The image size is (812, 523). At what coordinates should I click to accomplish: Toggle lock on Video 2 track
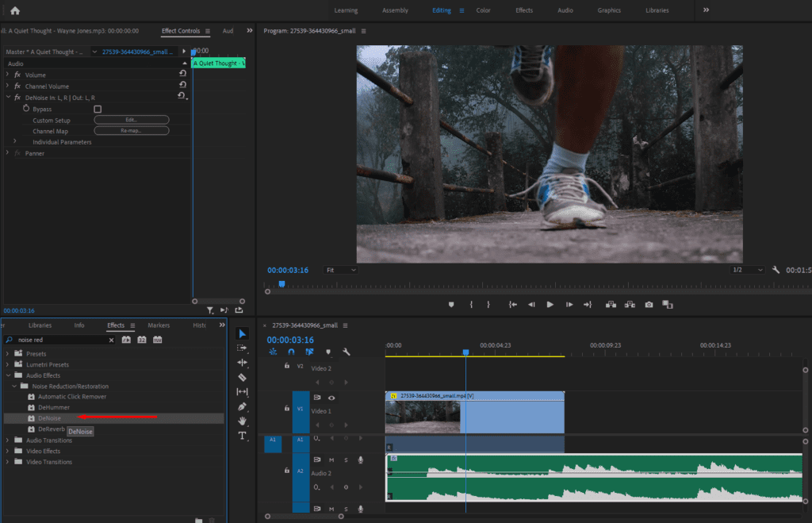pyautogui.click(x=287, y=366)
